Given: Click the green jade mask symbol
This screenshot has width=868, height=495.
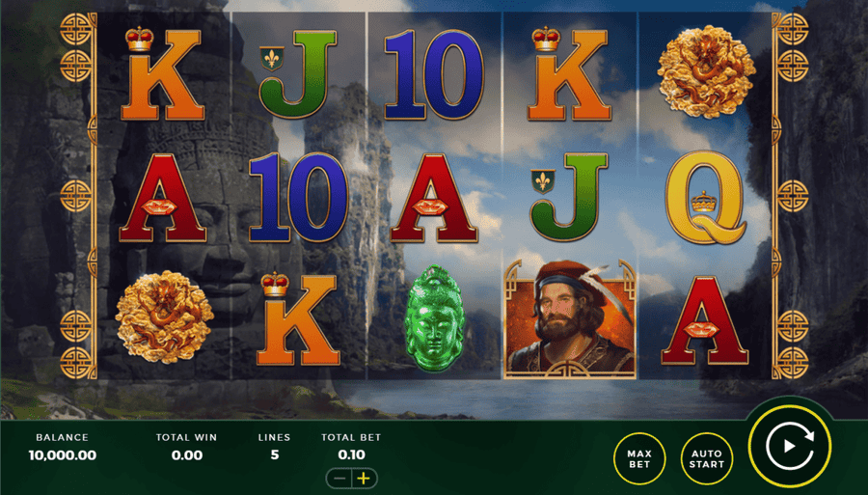Looking at the screenshot, I should coord(435,317).
